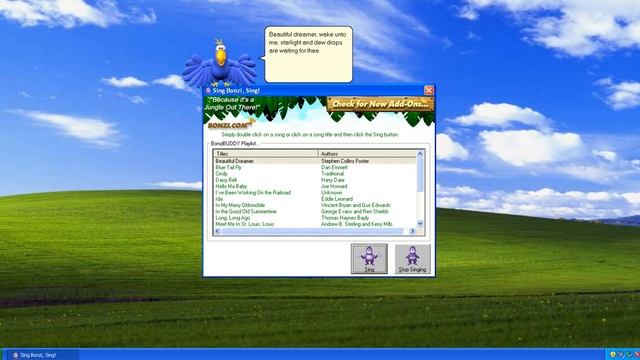Click the Bonzi.com logo in the banner

[x=231, y=124]
